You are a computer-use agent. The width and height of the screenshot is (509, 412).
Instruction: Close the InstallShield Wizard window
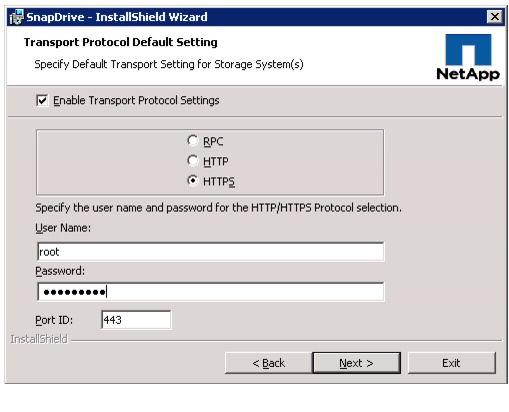(494, 16)
